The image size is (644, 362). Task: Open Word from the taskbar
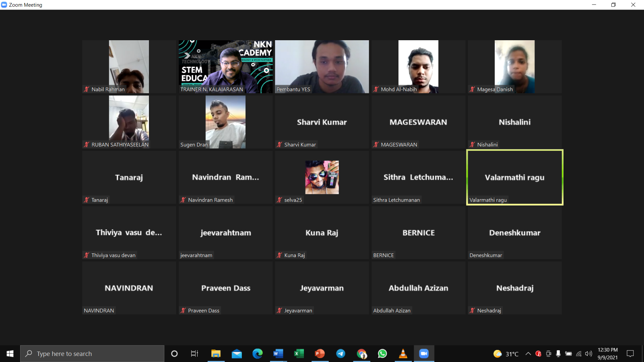tap(278, 354)
